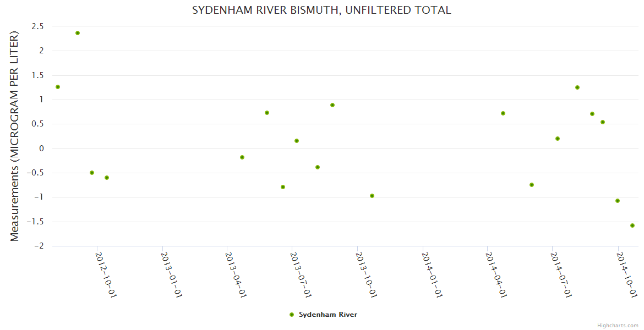This screenshot has height=330, width=644.
Task: Toggle the Sydenham River series in legend
Action: [x=328, y=315]
